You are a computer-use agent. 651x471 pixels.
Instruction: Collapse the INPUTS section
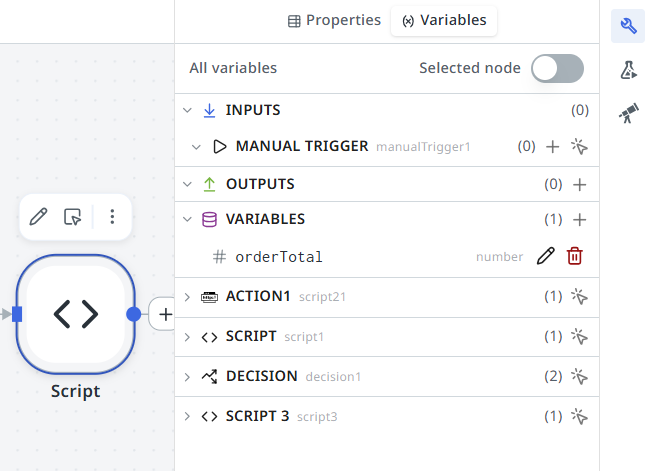click(x=188, y=110)
